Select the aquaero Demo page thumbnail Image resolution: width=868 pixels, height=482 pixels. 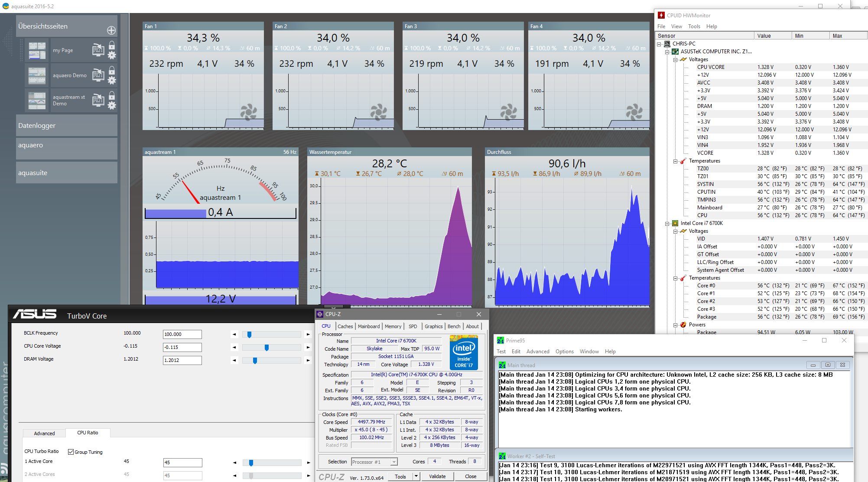point(37,75)
